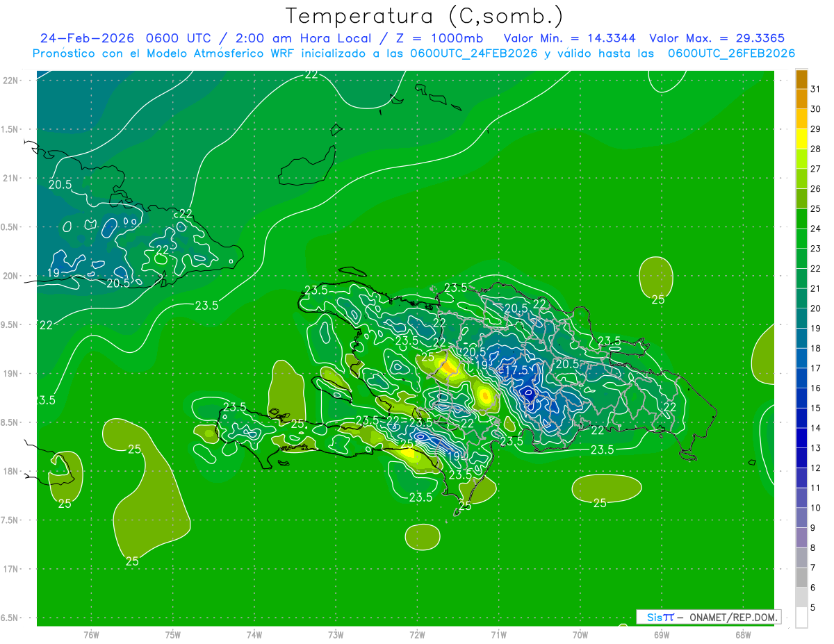Click the '68W' longitude axis label

point(743,635)
